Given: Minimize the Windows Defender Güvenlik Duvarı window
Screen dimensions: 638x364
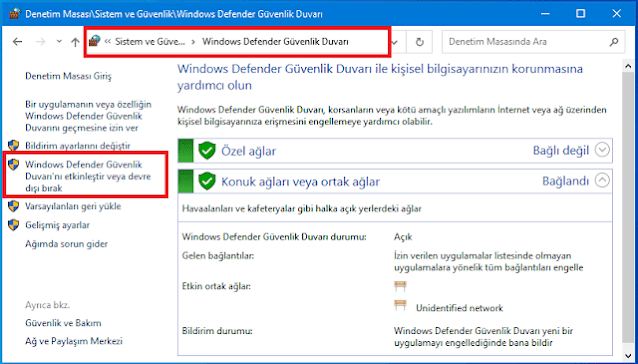Looking at the screenshot, I should (x=545, y=14).
